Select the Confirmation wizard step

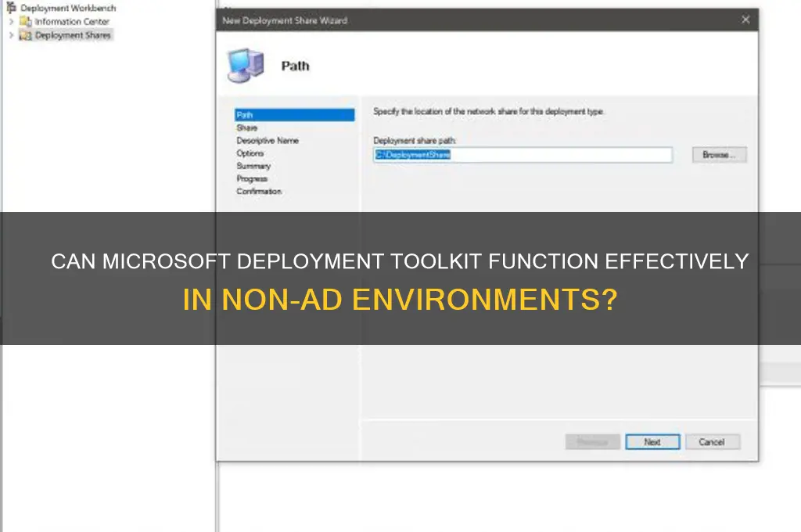[259, 192]
